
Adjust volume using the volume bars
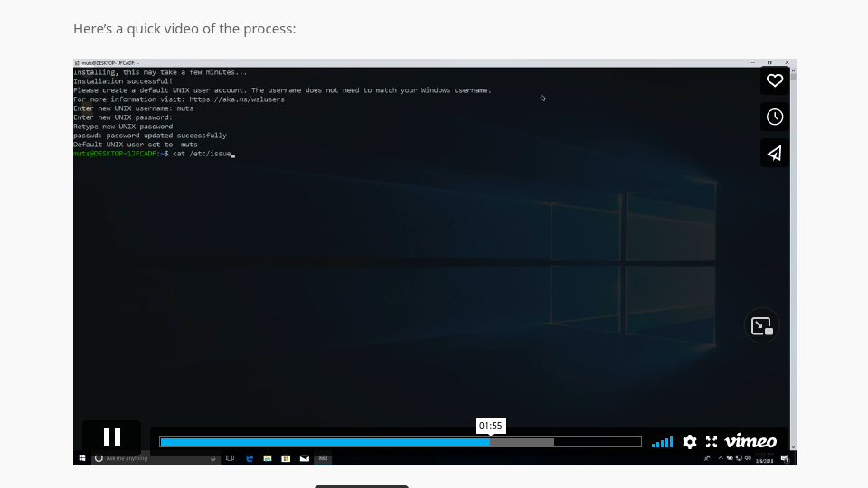pos(663,442)
